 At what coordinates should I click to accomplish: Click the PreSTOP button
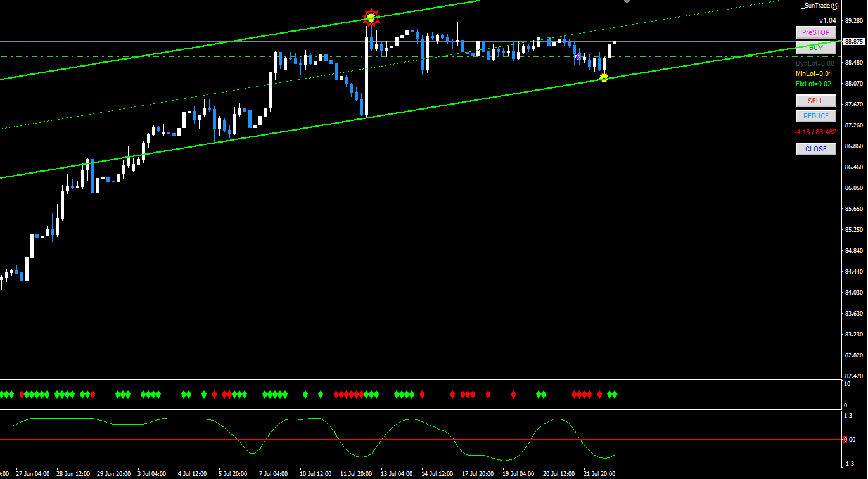[x=816, y=32]
